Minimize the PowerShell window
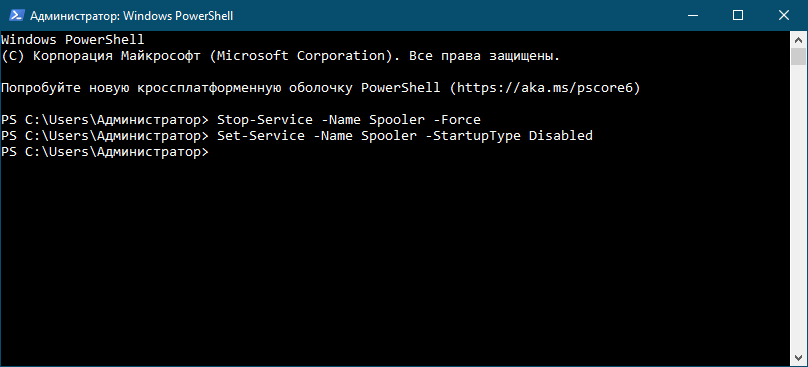 (693, 15)
